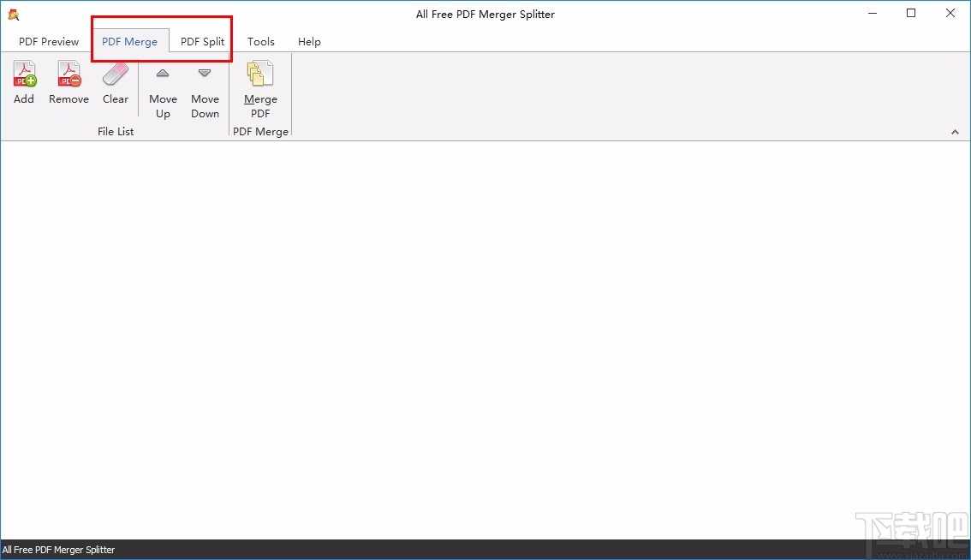Image resolution: width=971 pixels, height=560 pixels.
Task: Open the Tools menu
Action: coord(260,41)
